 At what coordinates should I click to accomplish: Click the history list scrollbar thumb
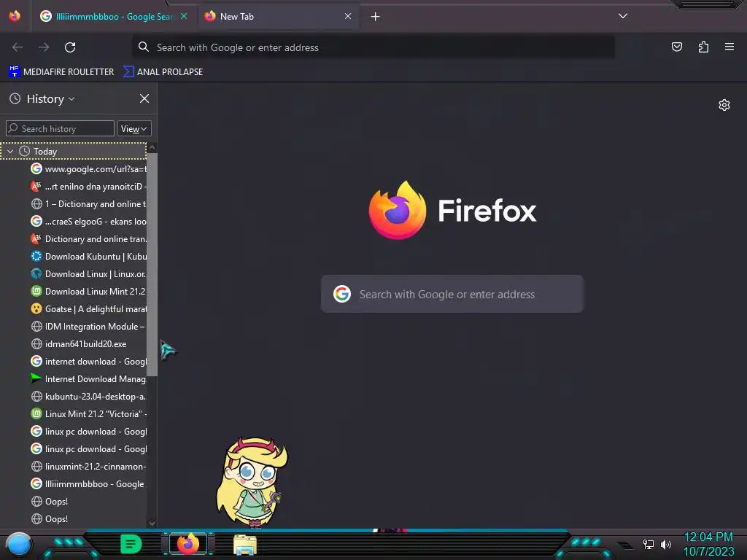coord(152,264)
